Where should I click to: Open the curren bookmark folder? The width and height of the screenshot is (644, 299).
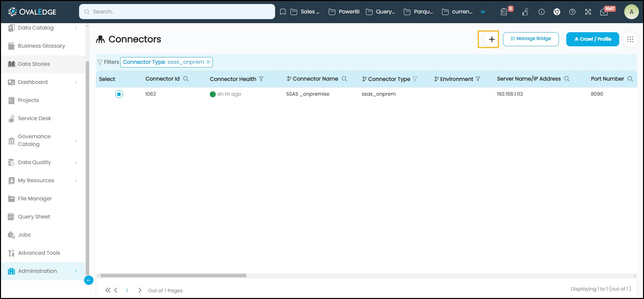point(457,12)
